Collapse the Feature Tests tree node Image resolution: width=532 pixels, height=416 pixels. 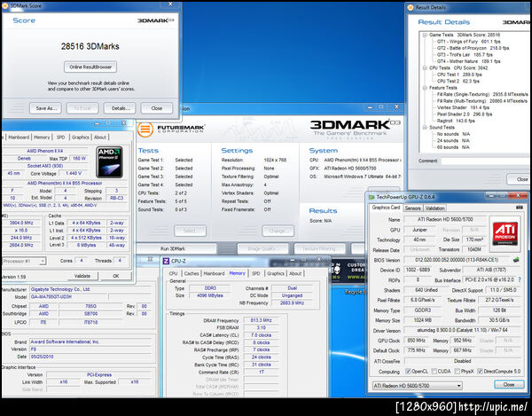tap(425, 88)
